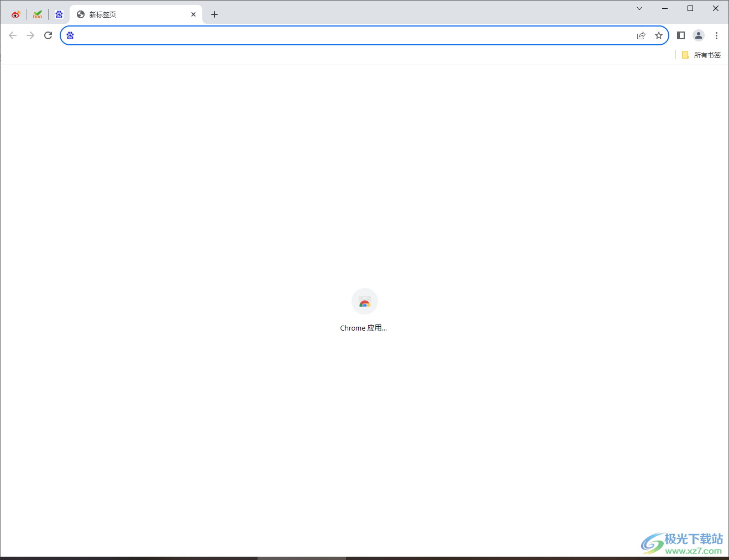
Task: Click the Chrome 应用... label
Action: [x=364, y=328]
